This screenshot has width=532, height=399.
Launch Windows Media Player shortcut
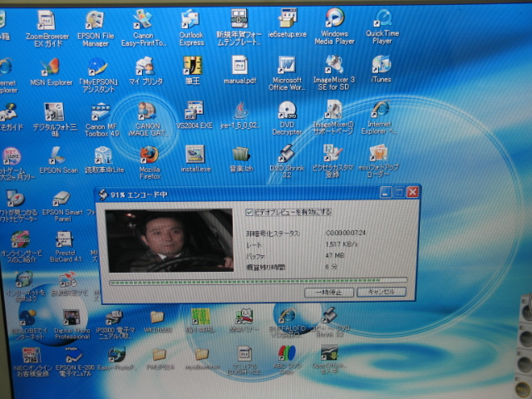[335, 19]
